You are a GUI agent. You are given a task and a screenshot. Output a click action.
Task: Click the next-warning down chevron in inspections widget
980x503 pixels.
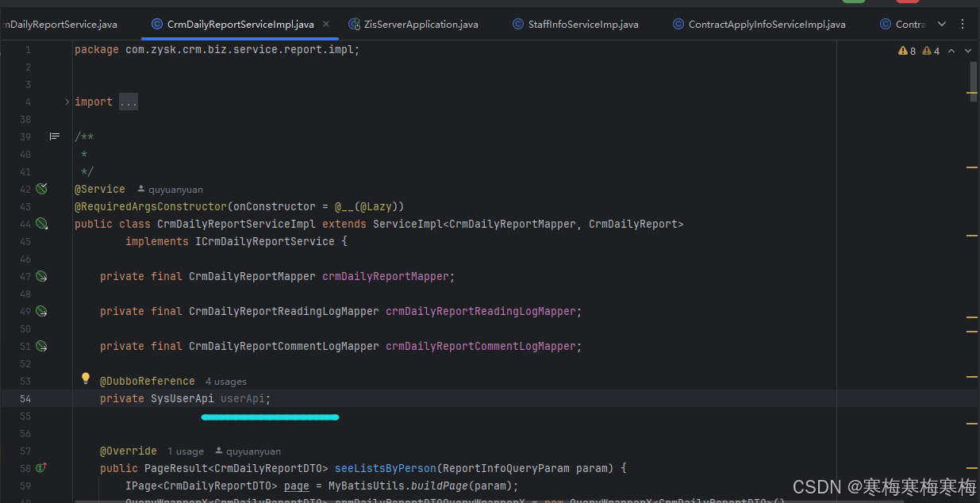[x=967, y=50]
